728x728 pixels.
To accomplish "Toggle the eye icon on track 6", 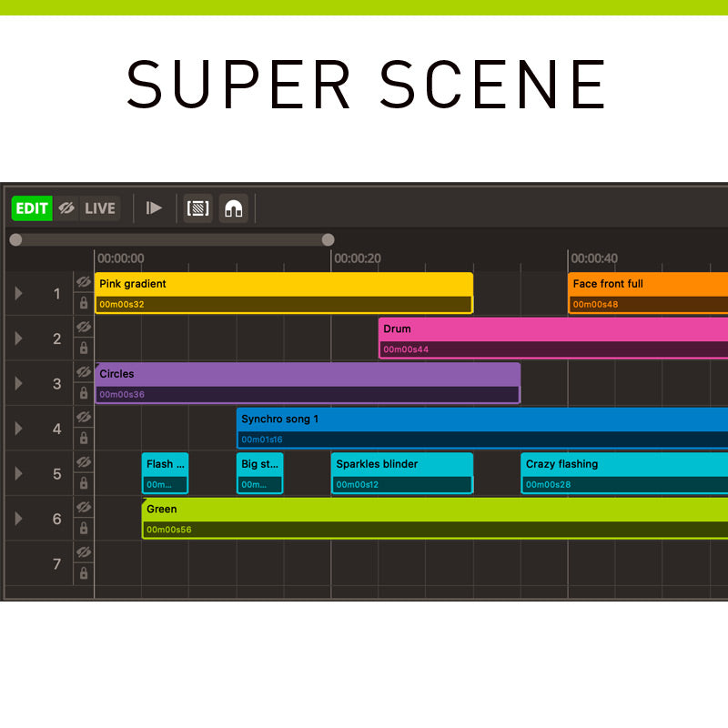I will point(84,507).
